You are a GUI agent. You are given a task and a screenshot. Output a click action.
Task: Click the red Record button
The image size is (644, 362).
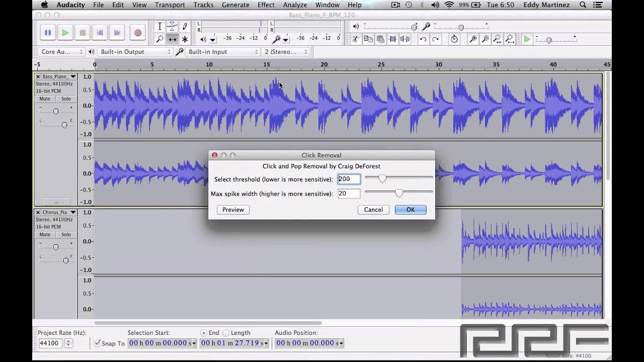[x=137, y=33]
